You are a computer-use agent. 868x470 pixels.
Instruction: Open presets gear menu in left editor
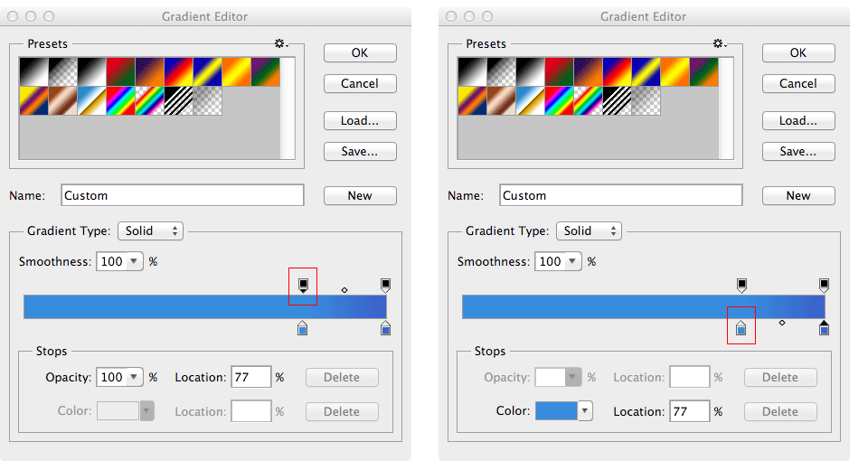tap(281, 43)
